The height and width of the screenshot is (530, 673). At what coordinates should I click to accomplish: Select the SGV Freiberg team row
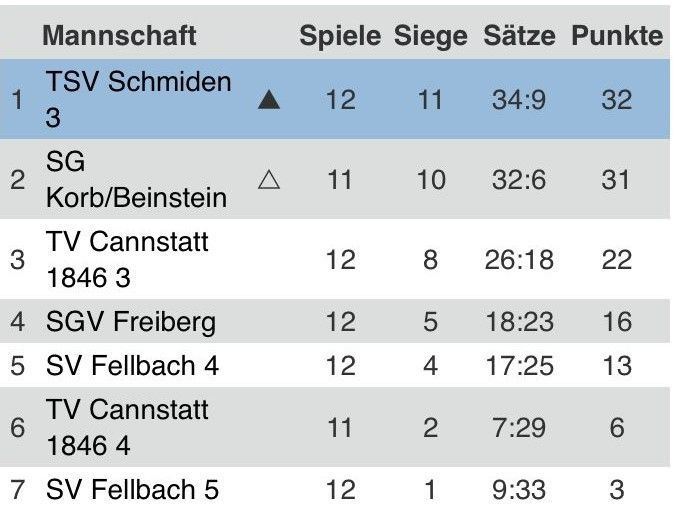(x=130, y=322)
